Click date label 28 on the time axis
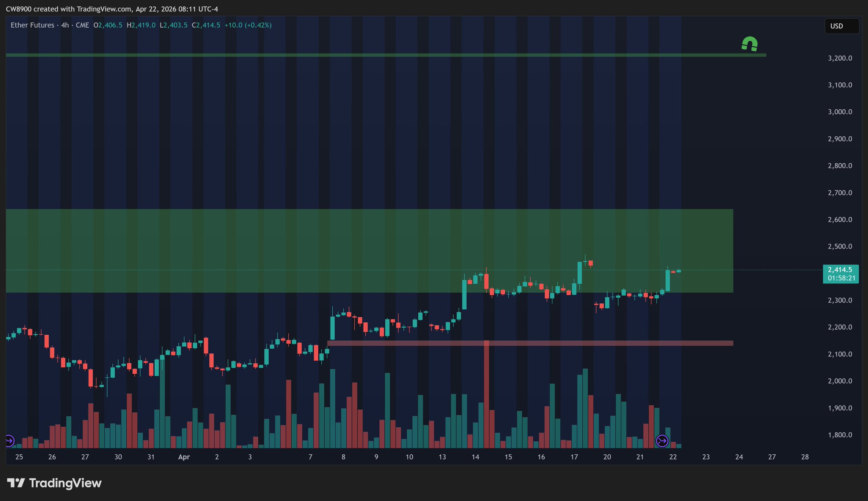The image size is (868, 501). pos(805,457)
